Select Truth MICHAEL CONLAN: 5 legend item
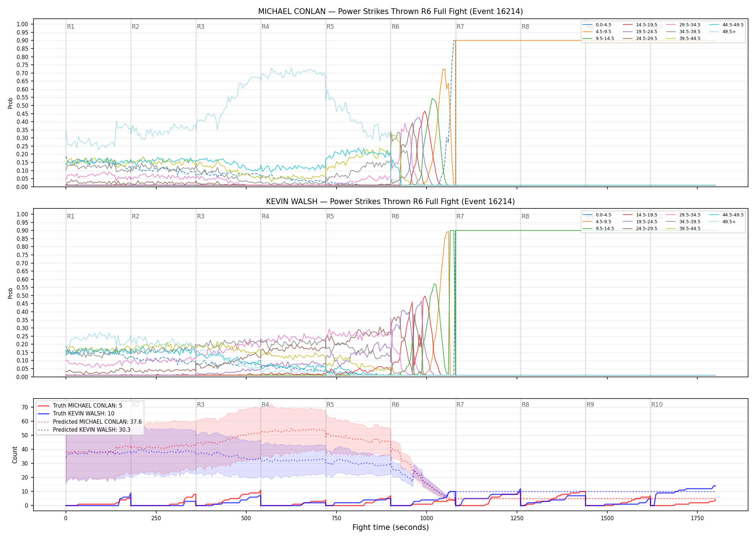The height and width of the screenshot is (540, 756). pyautogui.click(x=80, y=405)
